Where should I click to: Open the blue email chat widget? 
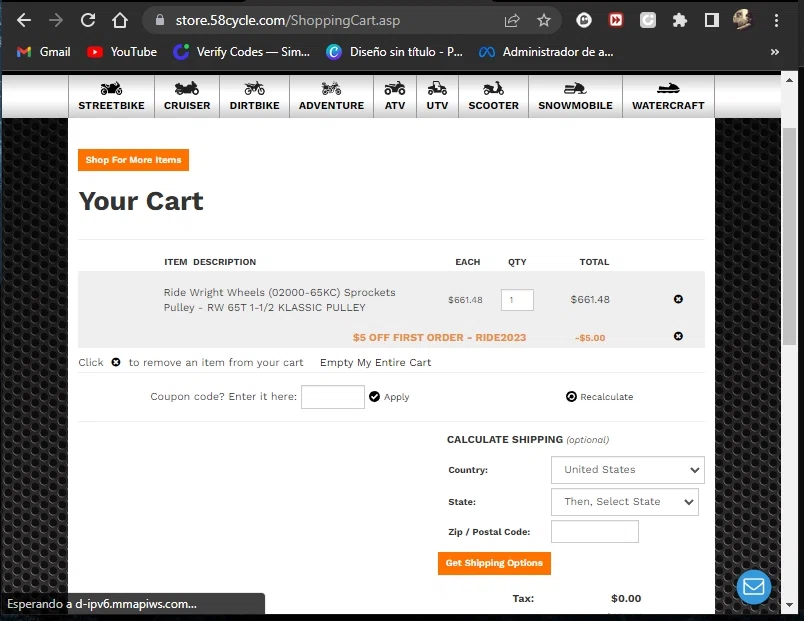[x=753, y=587]
